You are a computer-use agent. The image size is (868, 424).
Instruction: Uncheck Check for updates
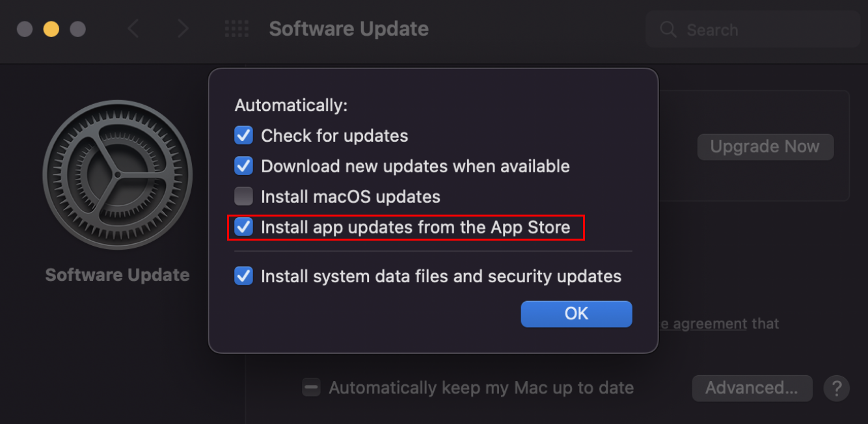click(x=243, y=136)
